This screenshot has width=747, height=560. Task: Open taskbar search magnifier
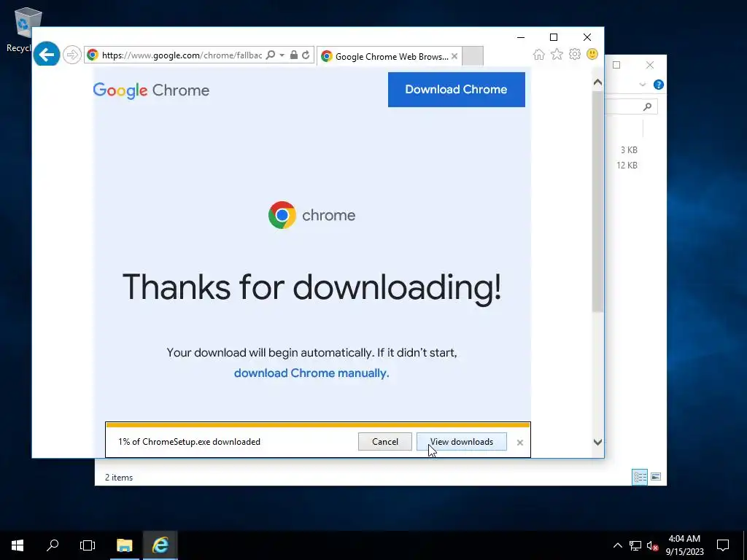click(53, 545)
